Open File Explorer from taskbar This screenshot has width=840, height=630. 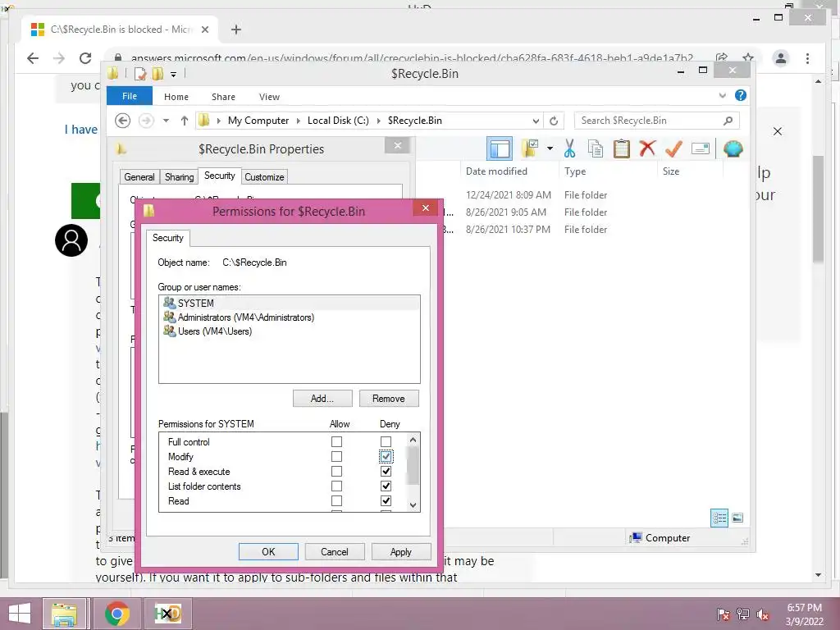[64, 614]
